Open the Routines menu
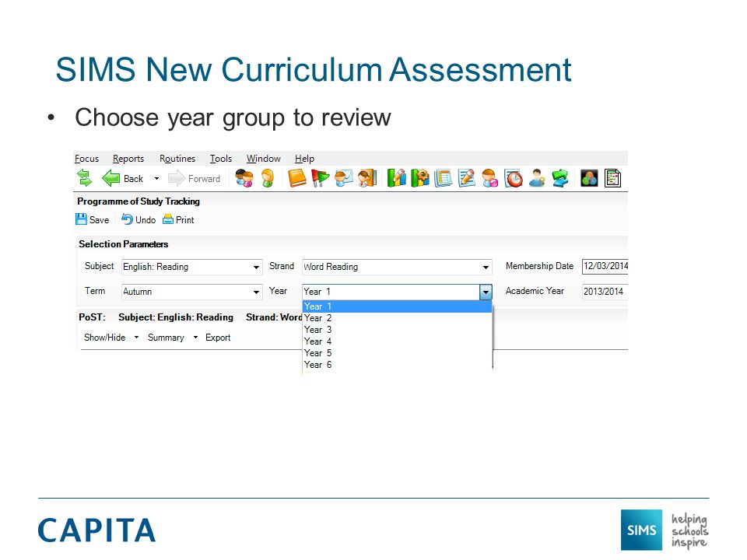The height and width of the screenshot is (560, 747). pyautogui.click(x=177, y=159)
